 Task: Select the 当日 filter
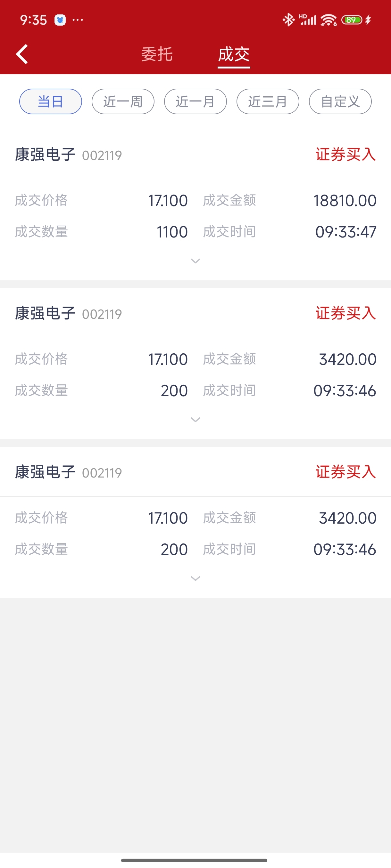pyautogui.click(x=51, y=101)
